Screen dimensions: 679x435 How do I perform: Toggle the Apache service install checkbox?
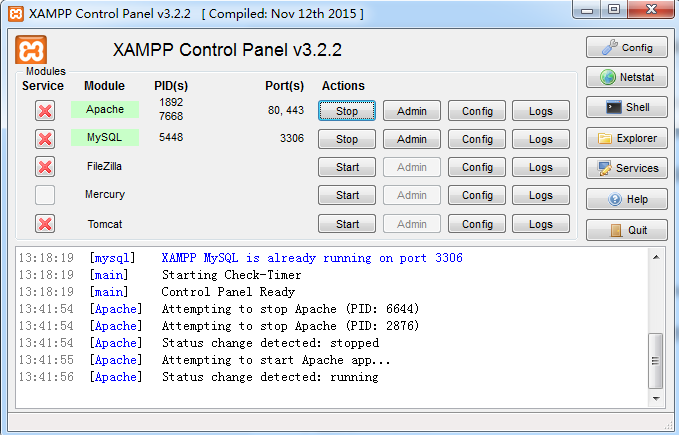pyautogui.click(x=45, y=111)
